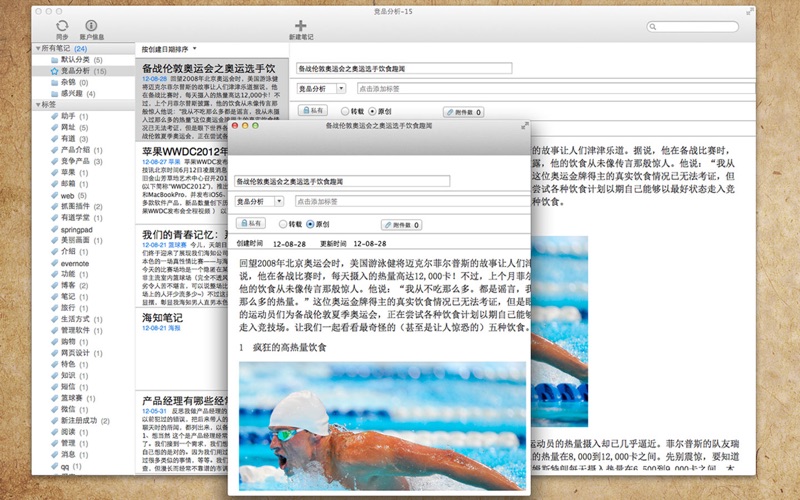Click the 私有 lock button in main window
The height and width of the screenshot is (500, 800).
(x=313, y=111)
